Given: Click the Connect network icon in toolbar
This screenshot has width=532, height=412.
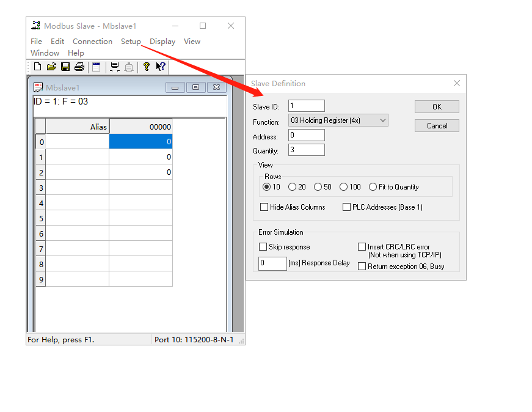Looking at the screenshot, I should [114, 67].
